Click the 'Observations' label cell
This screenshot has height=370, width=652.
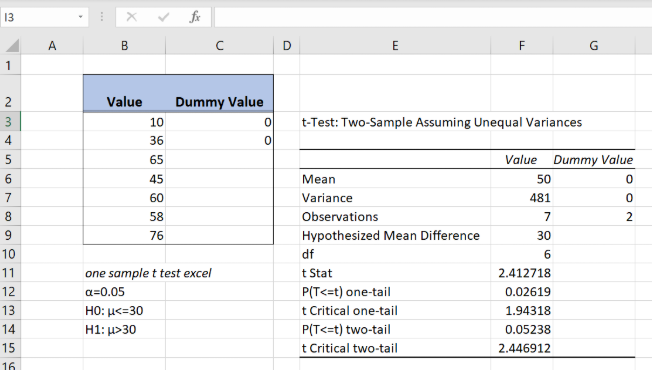tap(395, 216)
